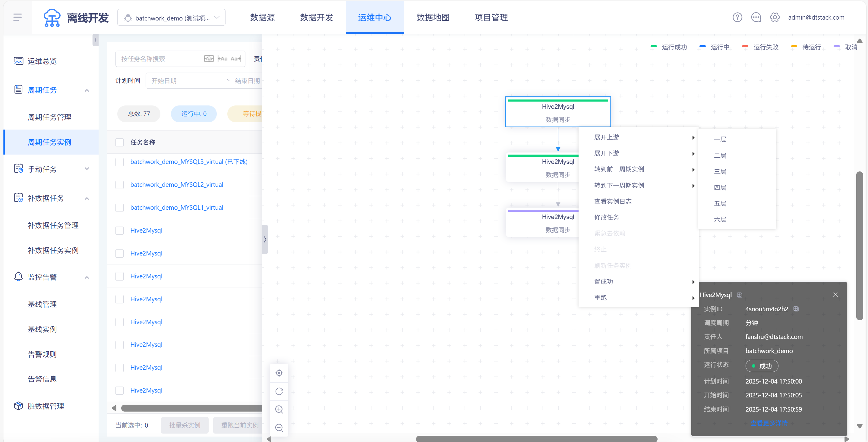Open the batchwork_demo project dropdown
868x442 pixels.
click(171, 17)
